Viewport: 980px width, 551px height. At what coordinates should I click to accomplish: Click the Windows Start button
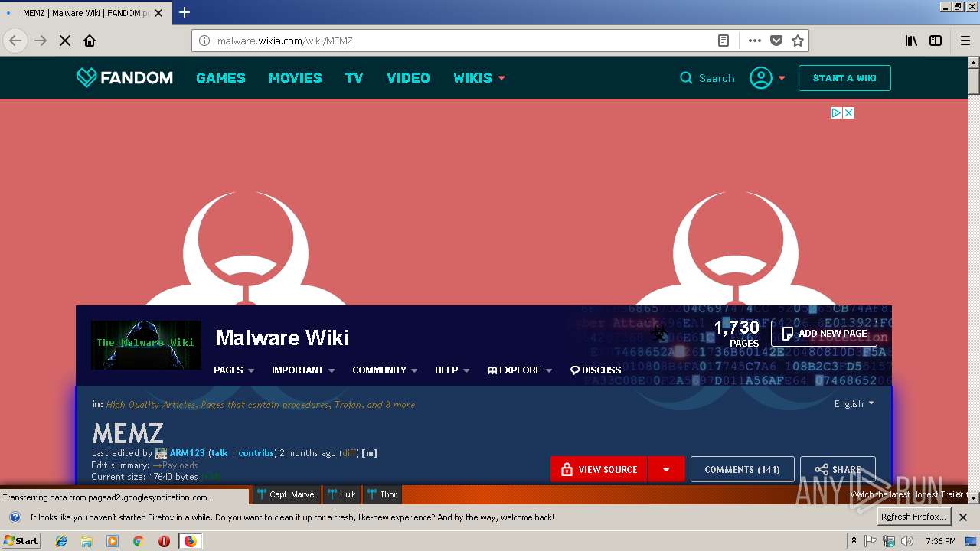(21, 541)
